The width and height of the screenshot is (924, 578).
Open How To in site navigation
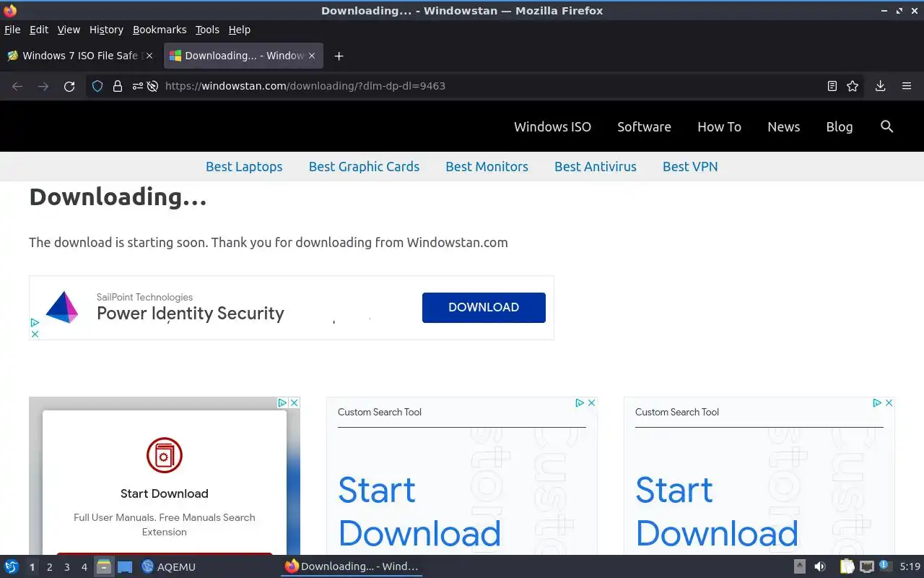click(719, 126)
